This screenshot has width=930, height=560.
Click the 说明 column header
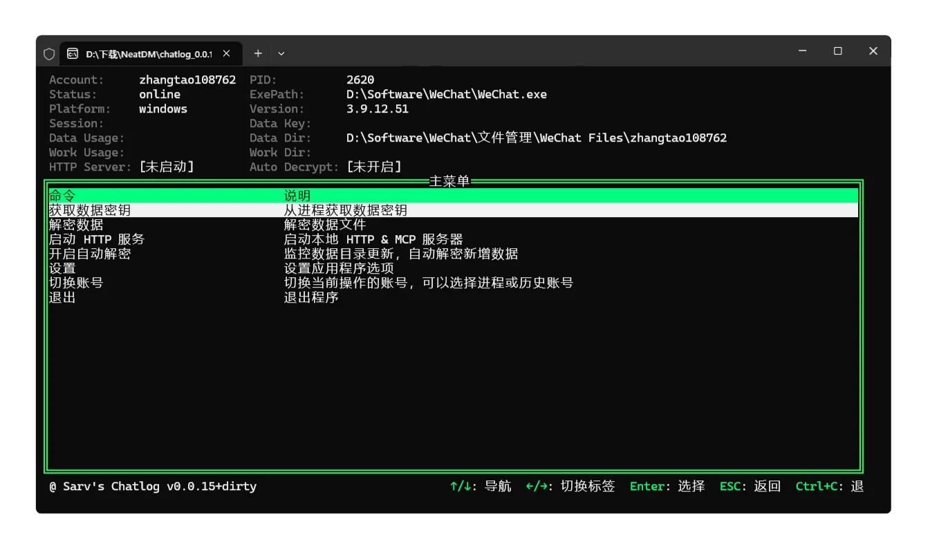(x=297, y=196)
